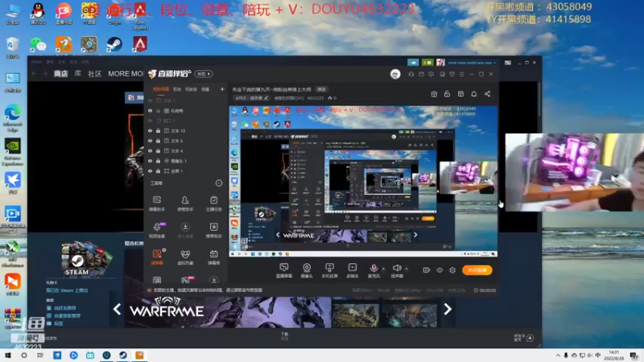Open the Warframe featured banner in Steam
Screen dimensions: 644x362
pos(228,312)
